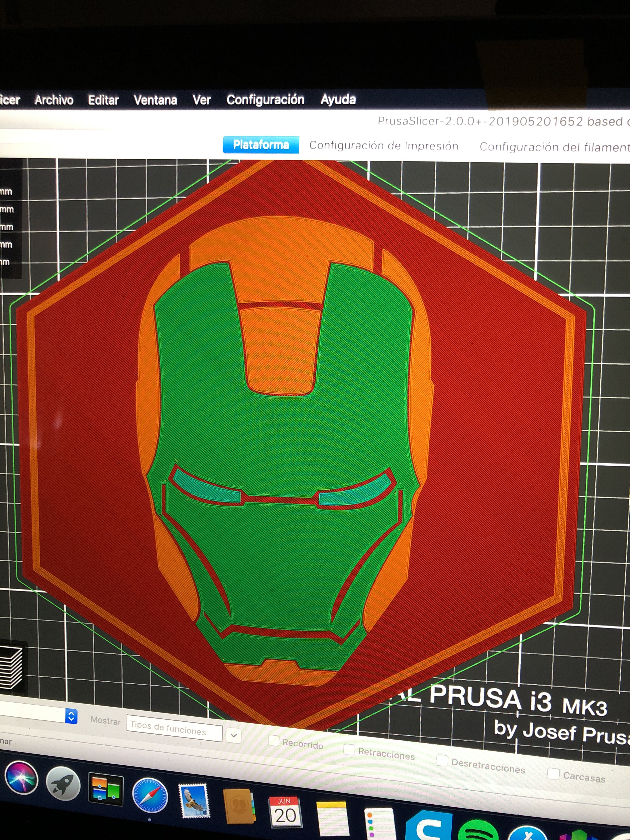Switch to Configuración de Impresión tab

tap(384, 146)
